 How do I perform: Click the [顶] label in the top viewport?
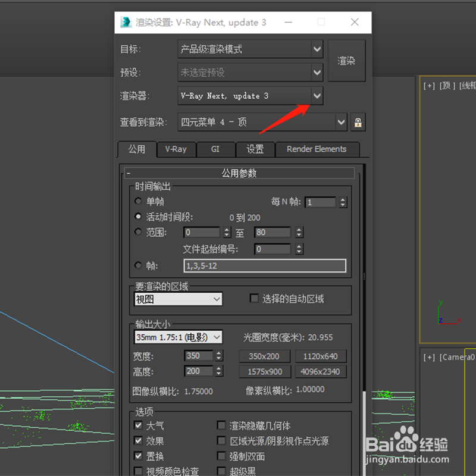447,86
